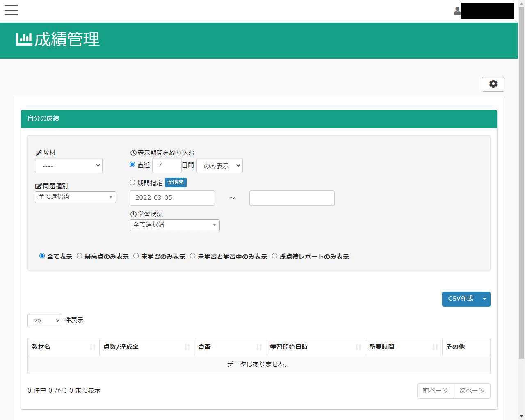Viewport: 525px width, 420px height.
Task: Sort table by 教材名 column
Action: pos(63,347)
